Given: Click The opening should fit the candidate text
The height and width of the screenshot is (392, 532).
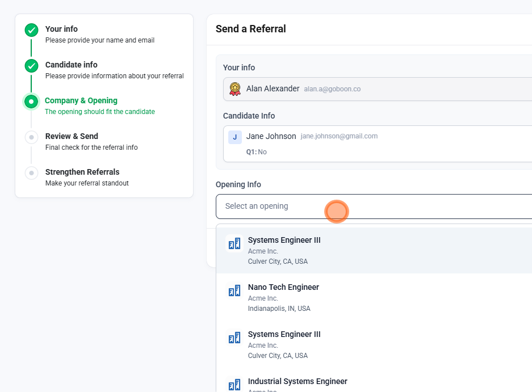Looking at the screenshot, I should coord(100,112).
